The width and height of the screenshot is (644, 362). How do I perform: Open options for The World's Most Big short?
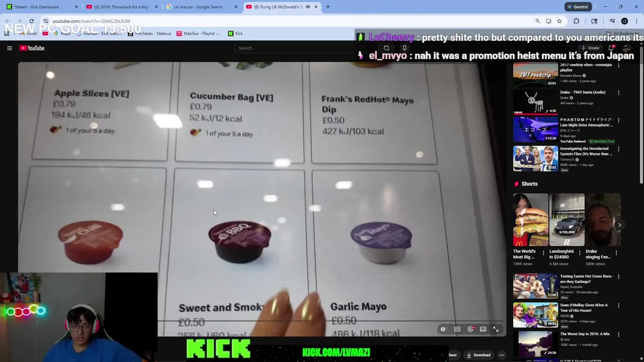[543, 253]
